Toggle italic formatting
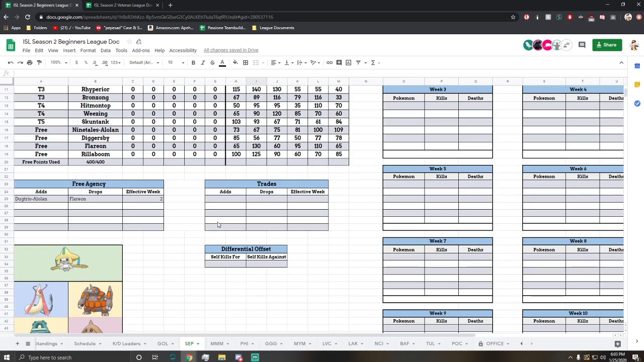The height and width of the screenshot is (362, 644). [x=203, y=62]
